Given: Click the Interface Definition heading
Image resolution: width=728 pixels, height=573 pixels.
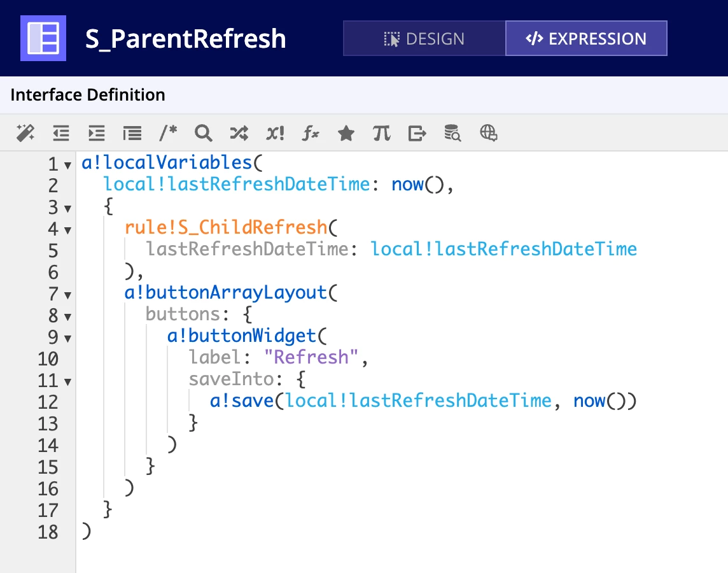Looking at the screenshot, I should click(88, 95).
